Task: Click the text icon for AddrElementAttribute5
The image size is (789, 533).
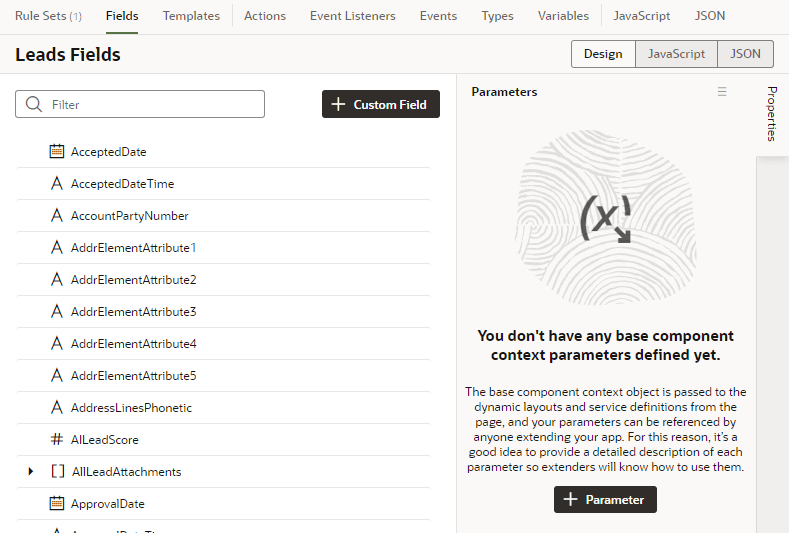Action: click(57, 375)
